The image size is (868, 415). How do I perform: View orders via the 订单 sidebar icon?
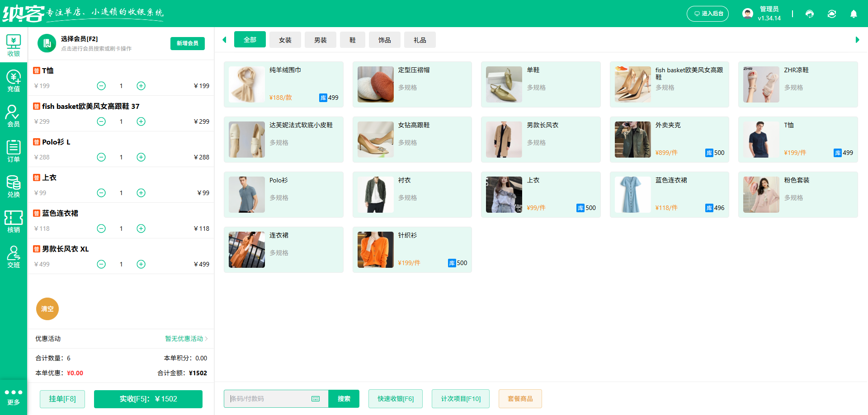[14, 150]
